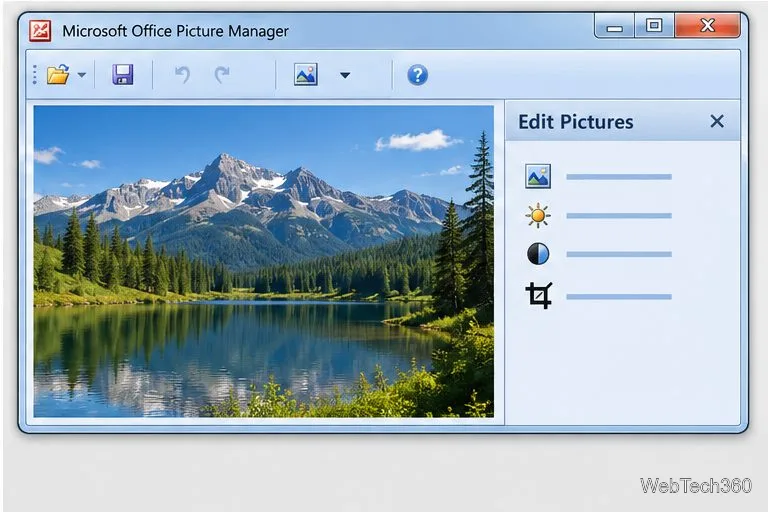Click the slider bar beside the contrast icon

pyautogui.click(x=619, y=254)
